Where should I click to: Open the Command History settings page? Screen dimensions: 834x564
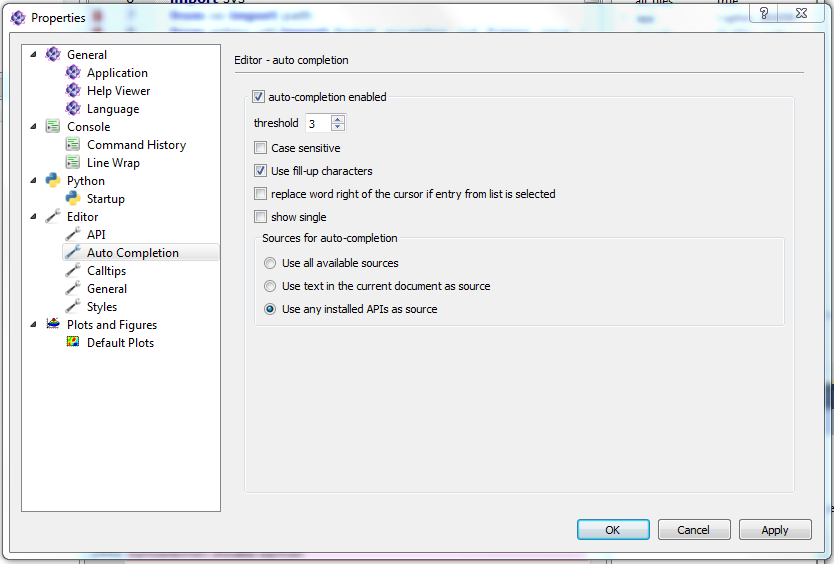(x=137, y=145)
